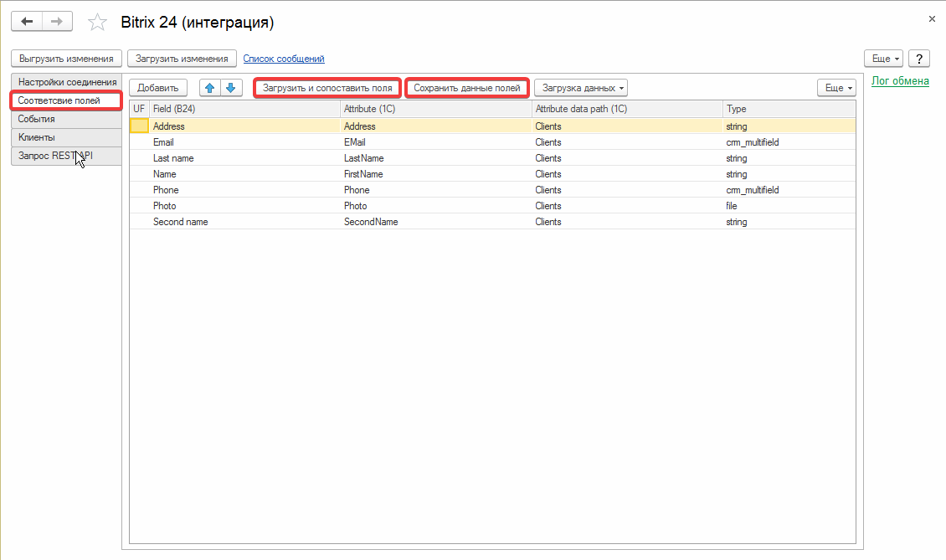Image resolution: width=946 pixels, height=560 pixels.
Task: Click the LastName attribute cell
Action: (435, 158)
